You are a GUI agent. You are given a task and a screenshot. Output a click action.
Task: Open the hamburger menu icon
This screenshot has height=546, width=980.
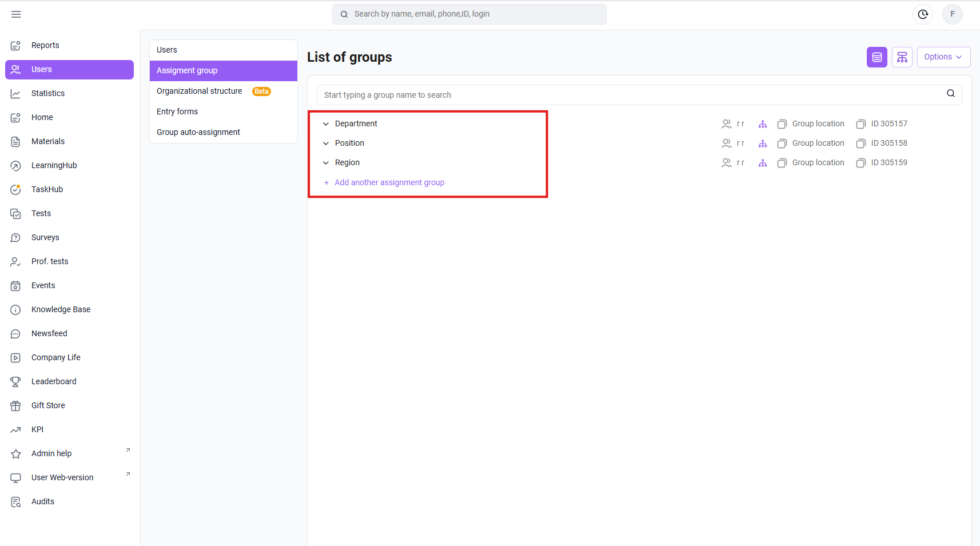[x=16, y=14]
